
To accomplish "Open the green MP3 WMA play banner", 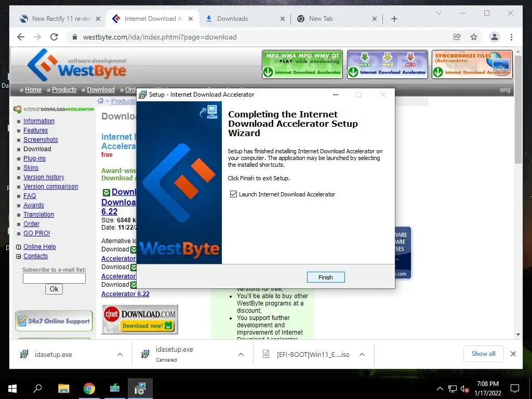I will 302,64.
